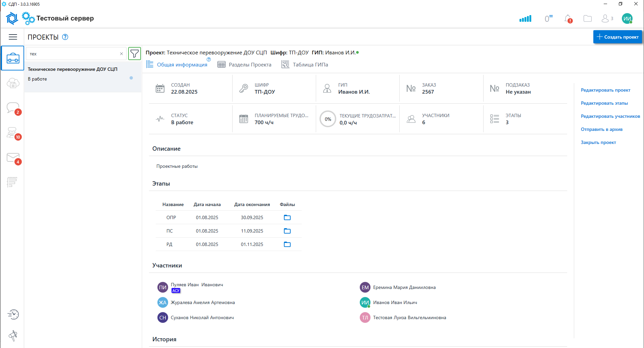Open the time tracking clock icon
The height and width of the screenshot is (348, 644).
pos(13,314)
